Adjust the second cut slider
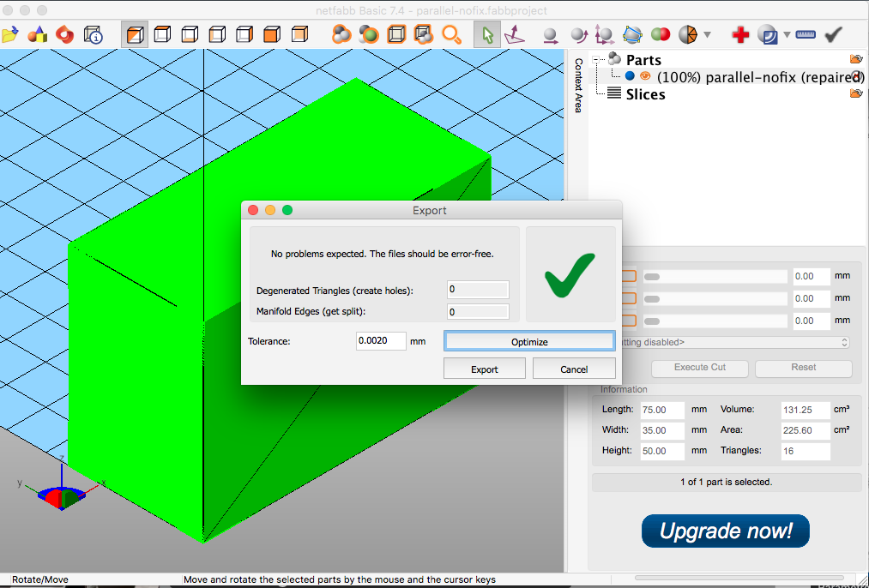Image resolution: width=869 pixels, height=588 pixels. (715, 298)
